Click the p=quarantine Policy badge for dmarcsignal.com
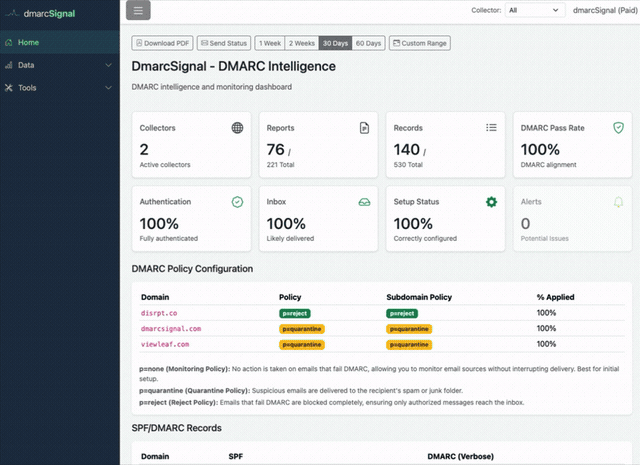Image resolution: width=640 pixels, height=465 pixels. pos(302,329)
